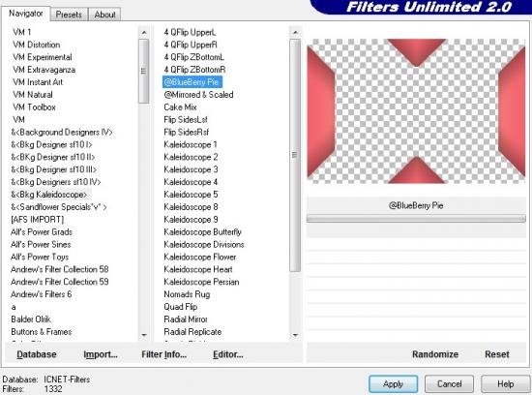Click the filter preview image

416,111
